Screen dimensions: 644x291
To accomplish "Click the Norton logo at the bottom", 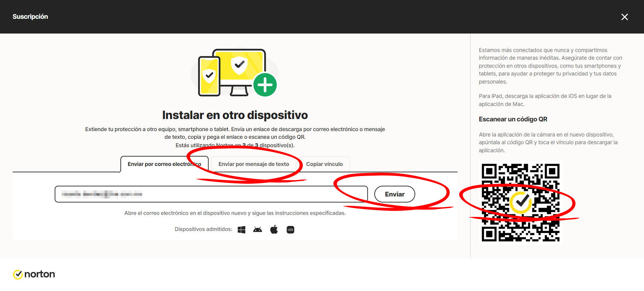I will [34, 274].
